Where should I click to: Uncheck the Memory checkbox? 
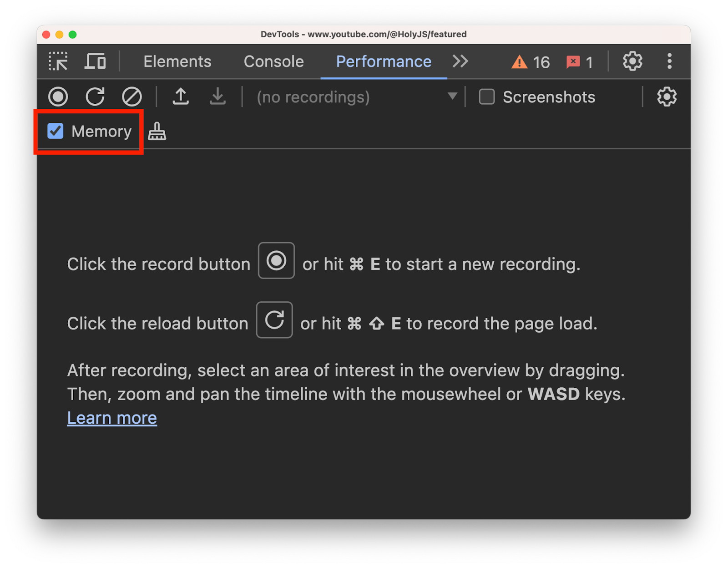click(x=56, y=132)
